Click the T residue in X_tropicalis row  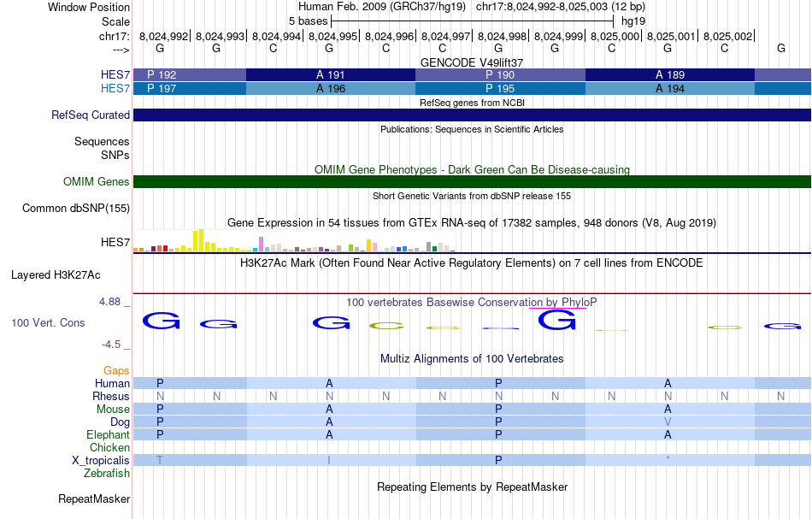tap(160, 460)
